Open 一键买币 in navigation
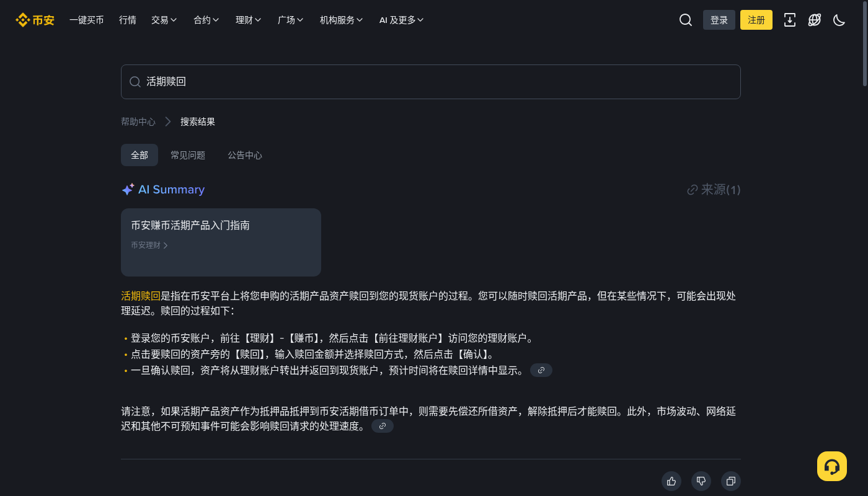Image resolution: width=868 pixels, height=496 pixels. [x=87, y=20]
